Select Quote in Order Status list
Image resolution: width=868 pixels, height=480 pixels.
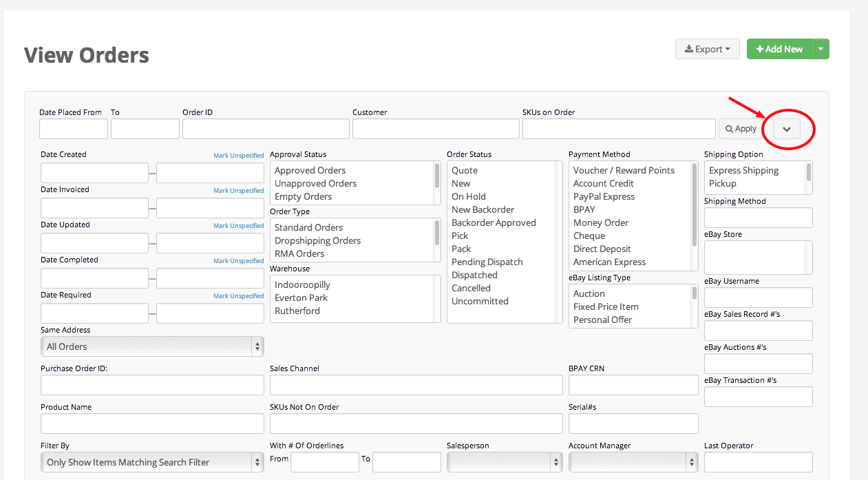click(x=465, y=170)
